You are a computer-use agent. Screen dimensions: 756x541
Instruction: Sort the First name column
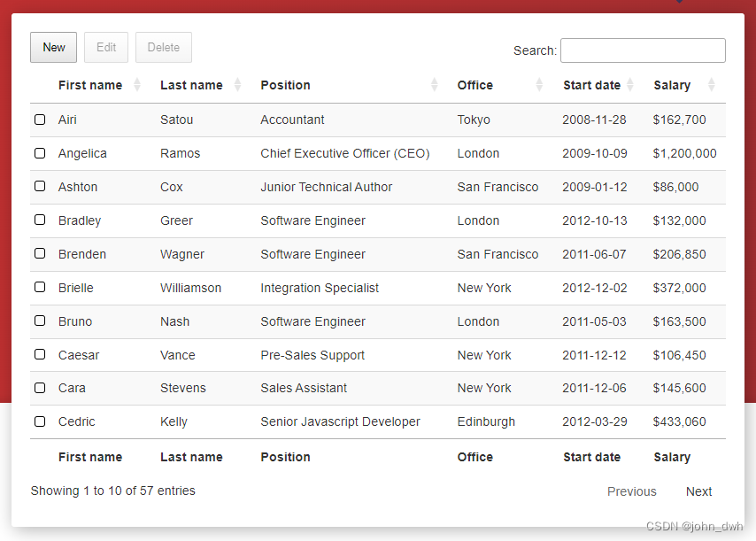tap(90, 85)
